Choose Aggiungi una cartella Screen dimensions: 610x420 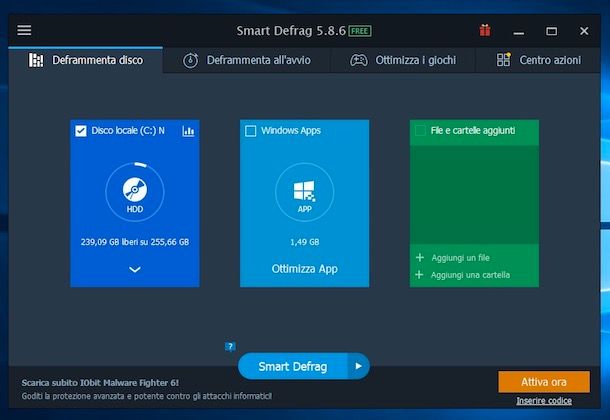click(470, 275)
